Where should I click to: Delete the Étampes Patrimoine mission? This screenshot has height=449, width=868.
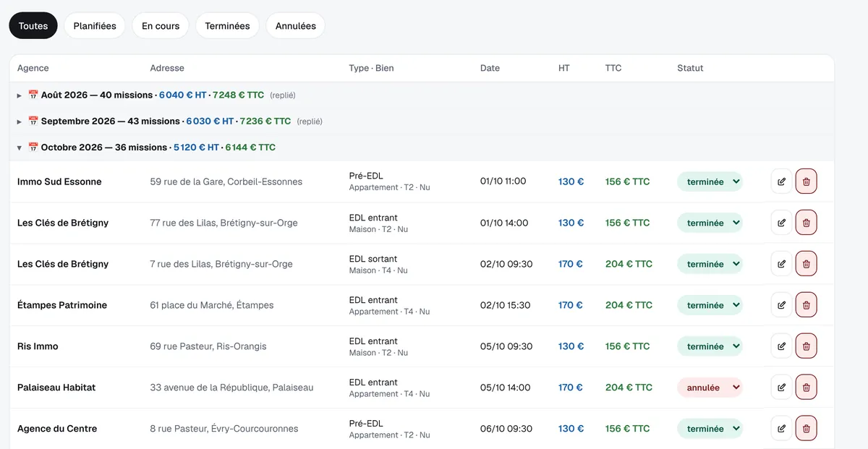point(807,305)
